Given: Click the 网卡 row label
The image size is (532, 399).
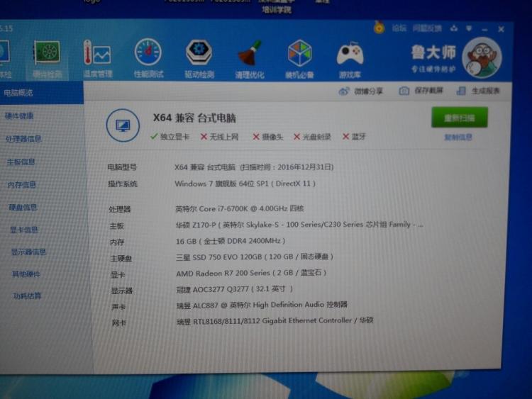Looking at the screenshot, I should 118,323.
